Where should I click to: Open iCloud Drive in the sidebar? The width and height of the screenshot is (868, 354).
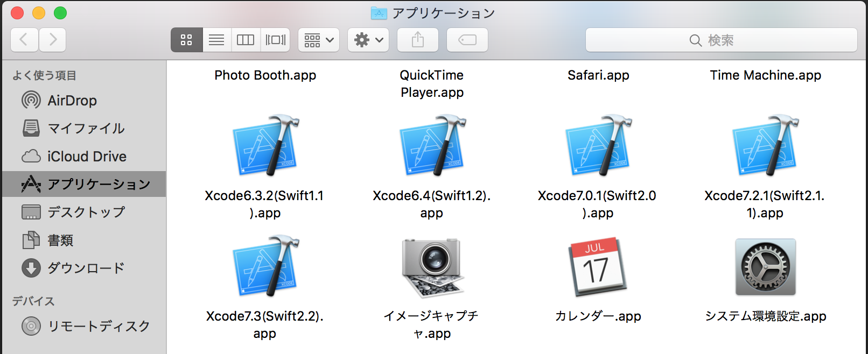click(x=84, y=156)
